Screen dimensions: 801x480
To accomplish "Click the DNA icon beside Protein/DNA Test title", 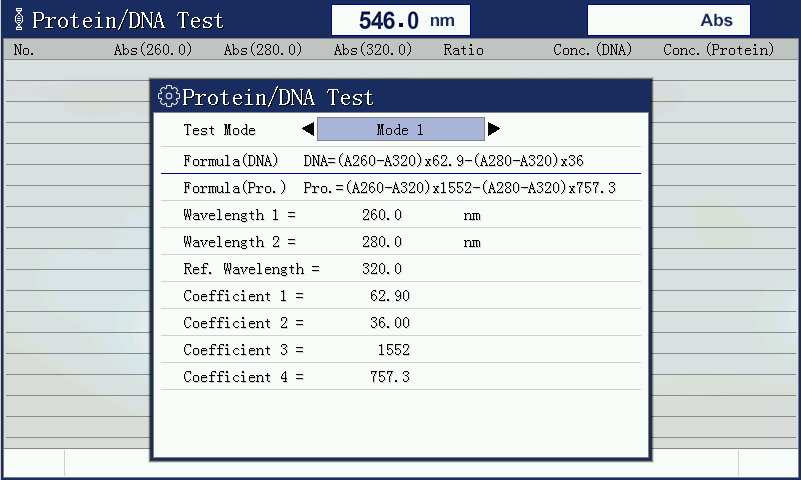I will [x=18, y=20].
